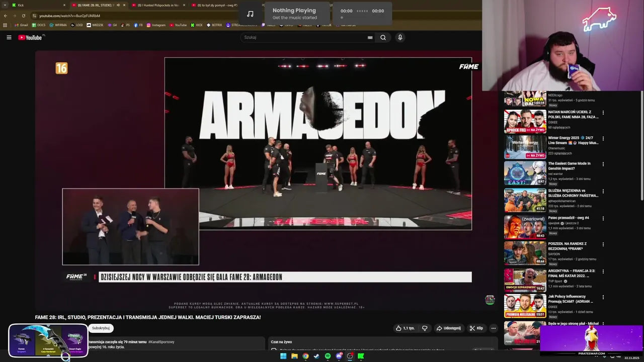Click the Udostępnij share button
Viewport: 644px width, 362px height.
[x=448, y=328]
